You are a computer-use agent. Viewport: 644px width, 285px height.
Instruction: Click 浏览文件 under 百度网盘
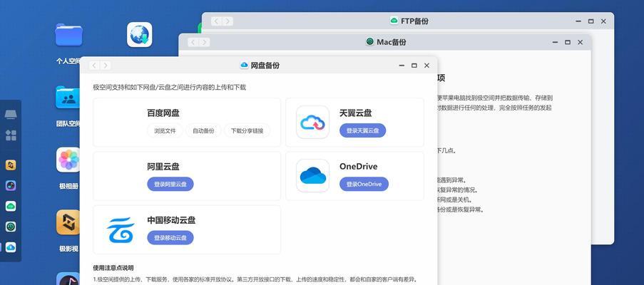point(165,131)
